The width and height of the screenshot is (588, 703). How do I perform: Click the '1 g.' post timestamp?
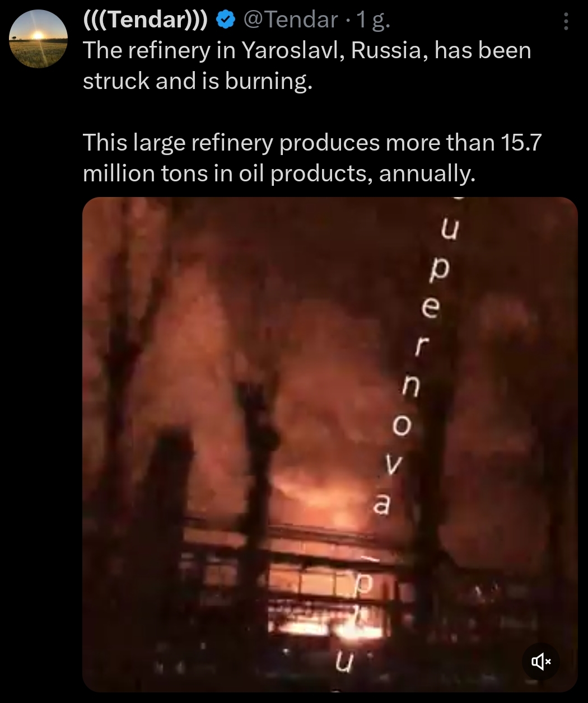[x=374, y=21]
